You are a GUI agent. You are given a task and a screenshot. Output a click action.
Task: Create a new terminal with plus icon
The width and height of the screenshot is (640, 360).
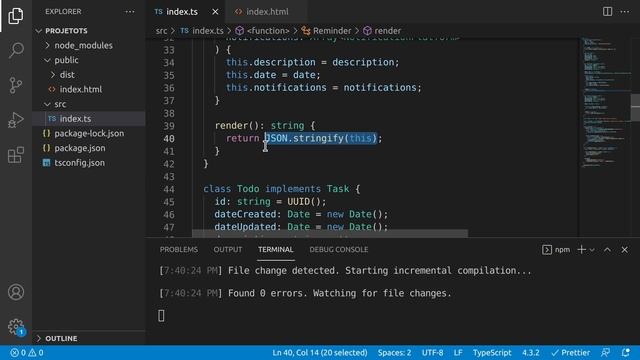pyautogui.click(x=581, y=249)
